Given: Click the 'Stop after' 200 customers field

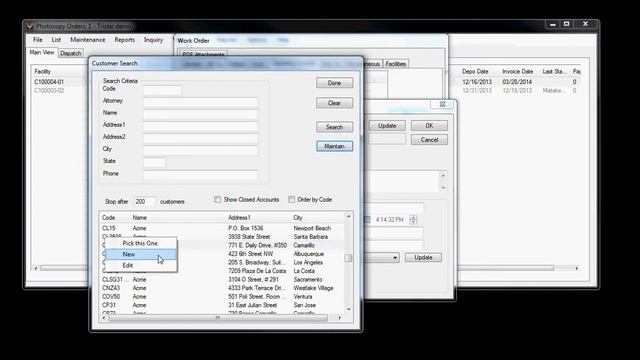Looking at the screenshot, I should click(144, 202).
